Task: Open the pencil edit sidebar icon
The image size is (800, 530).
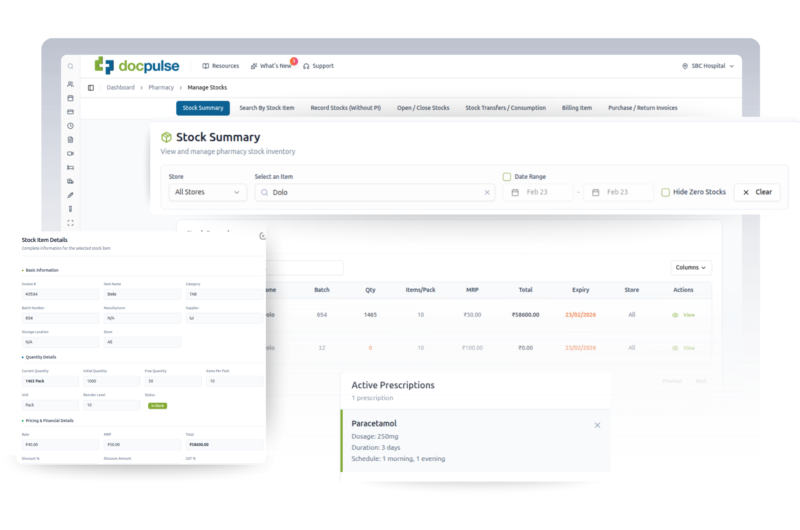Action: click(70, 195)
